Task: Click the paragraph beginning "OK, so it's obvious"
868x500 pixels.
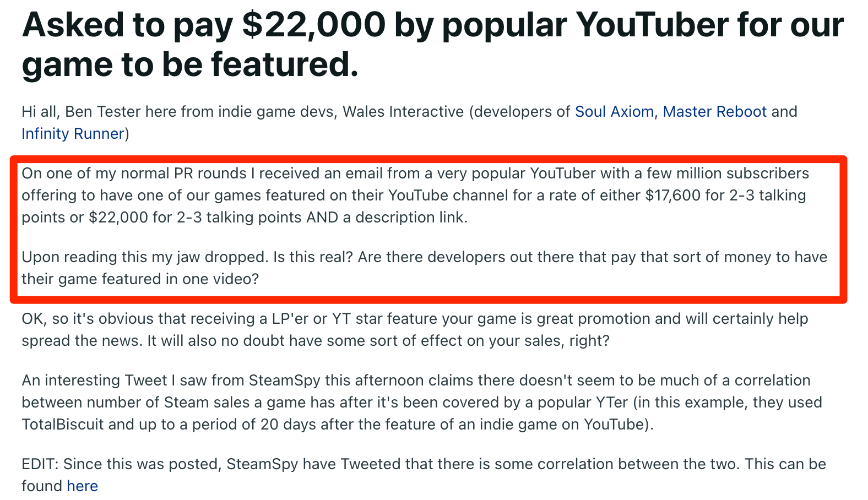Action: [x=413, y=330]
